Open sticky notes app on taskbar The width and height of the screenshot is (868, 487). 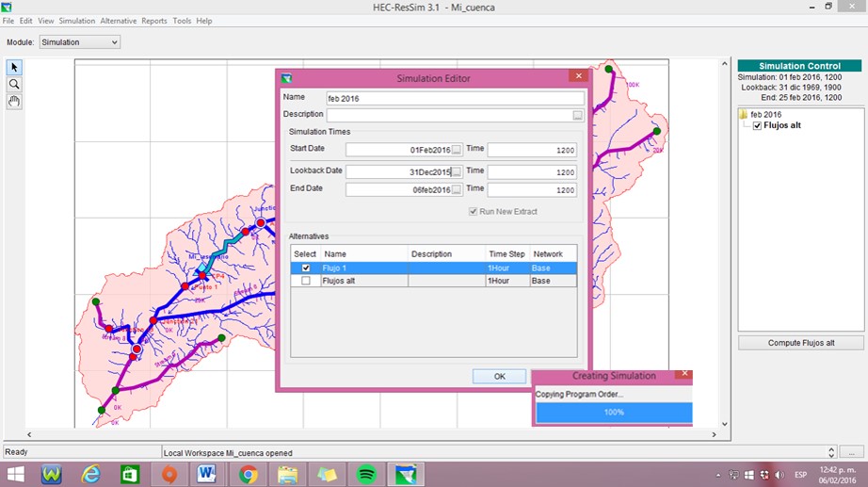pyautogui.click(x=327, y=474)
